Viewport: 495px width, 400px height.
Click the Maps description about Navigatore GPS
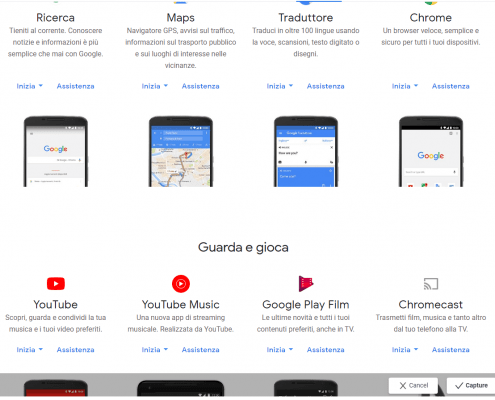coord(181,48)
